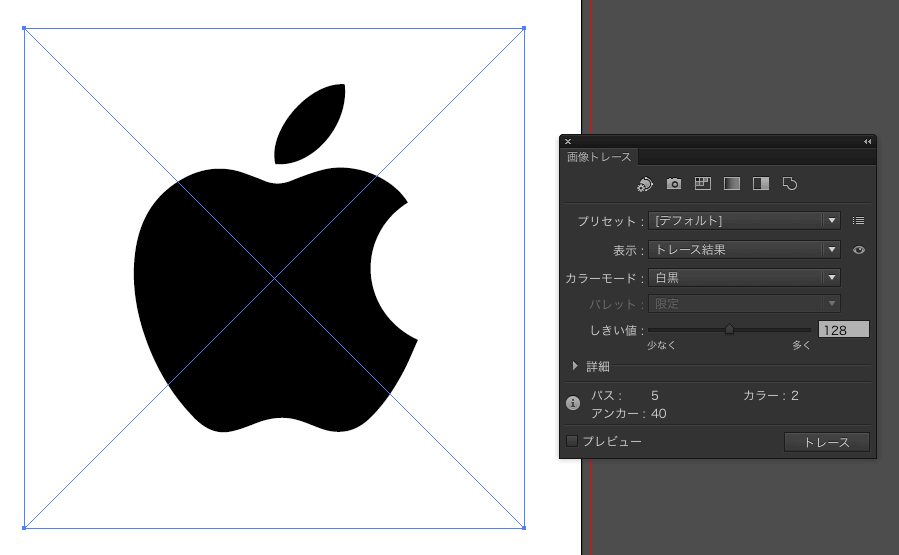899x555 pixels.
Task: Click the Outline preset icon
Action: click(x=790, y=183)
